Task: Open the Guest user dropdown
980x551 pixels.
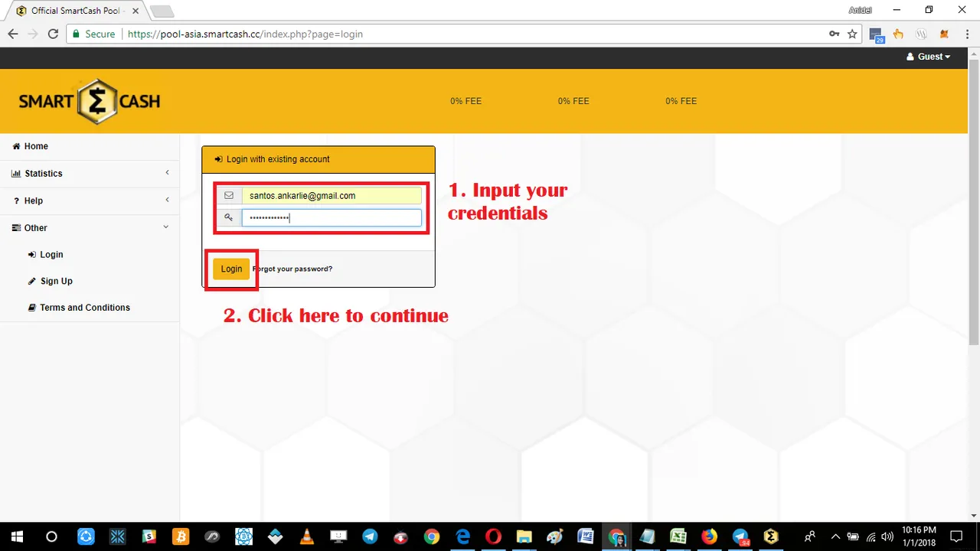Action: (928, 57)
